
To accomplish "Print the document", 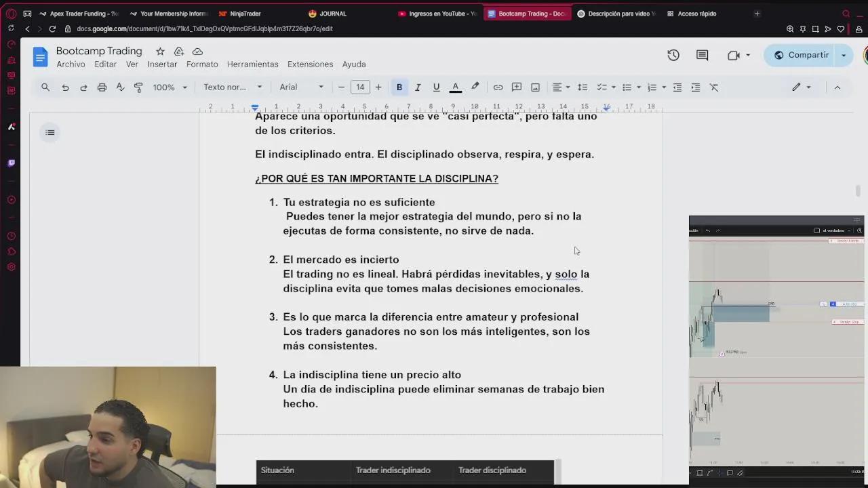I will (102, 87).
